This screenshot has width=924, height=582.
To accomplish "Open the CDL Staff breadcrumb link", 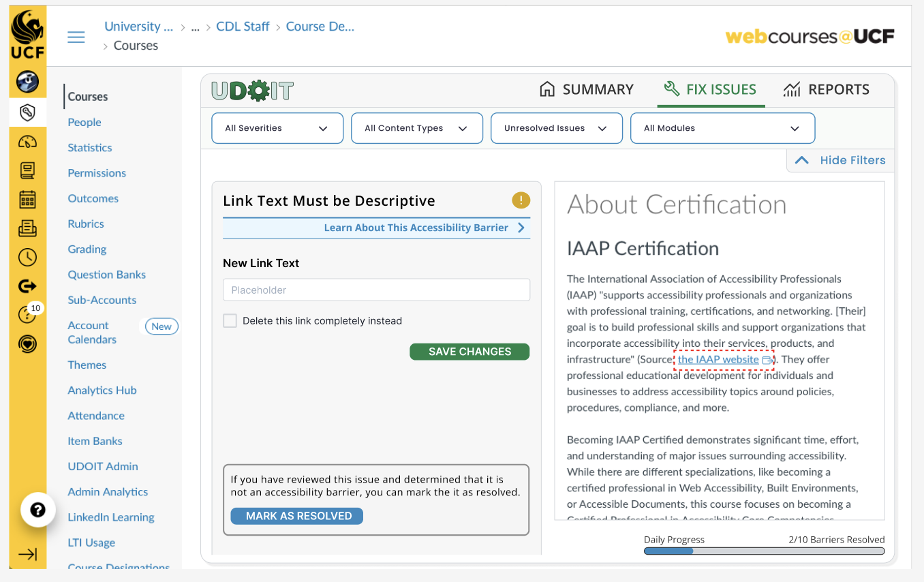I will pyautogui.click(x=243, y=27).
